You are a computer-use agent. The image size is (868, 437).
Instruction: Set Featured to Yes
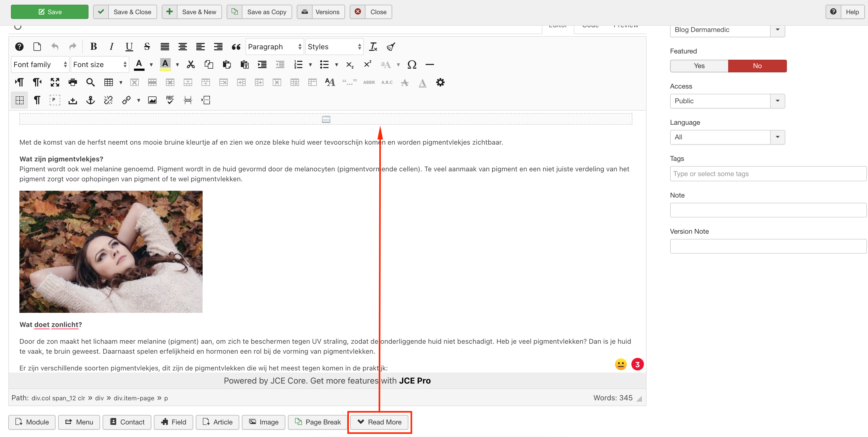point(699,66)
